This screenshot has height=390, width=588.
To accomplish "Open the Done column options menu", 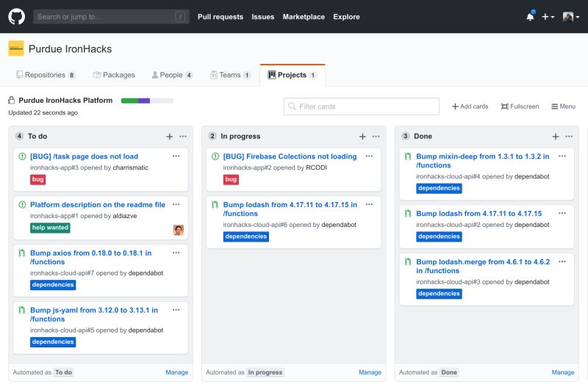I will point(569,137).
